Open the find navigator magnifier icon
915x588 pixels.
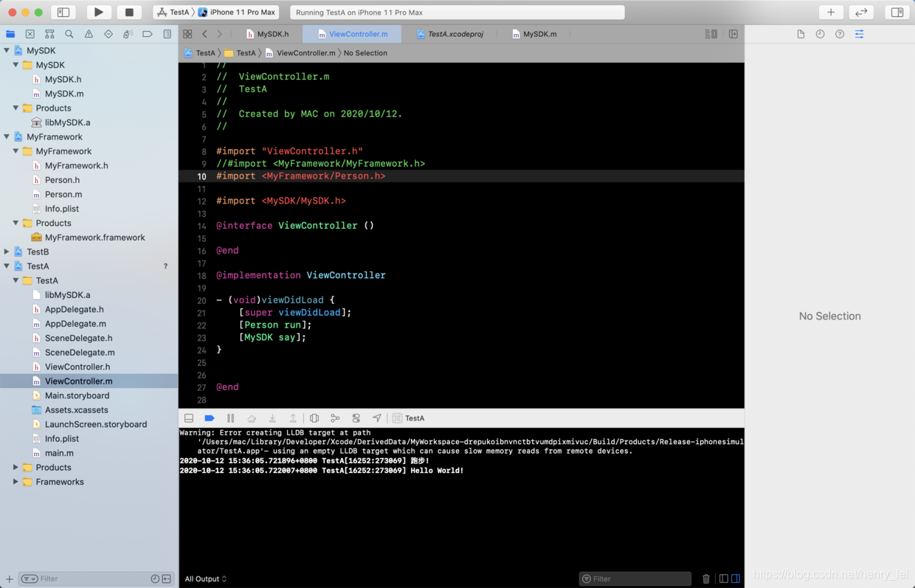pos(69,34)
